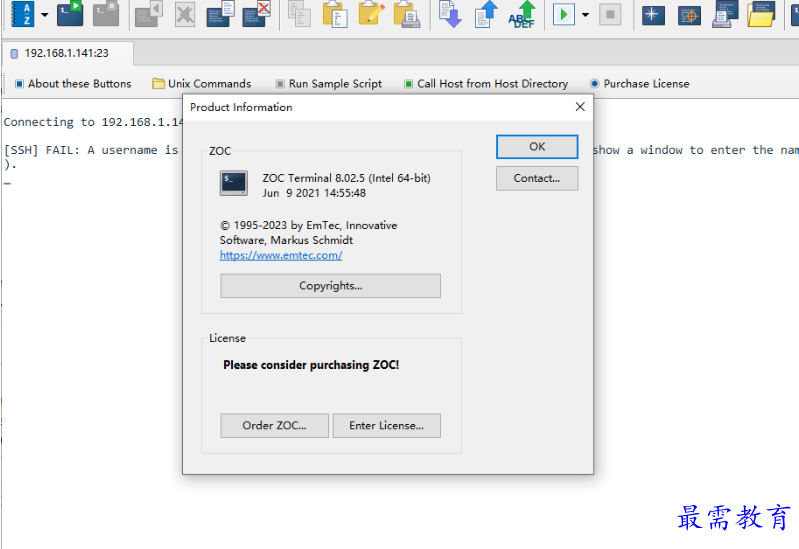799x549 pixels.
Task: Click the Contact... button
Action: (537, 178)
